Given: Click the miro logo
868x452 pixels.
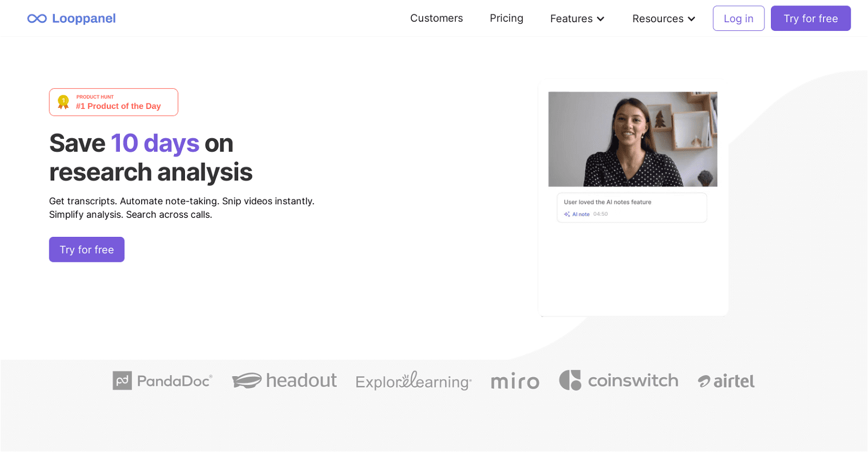Looking at the screenshot, I should [515, 382].
